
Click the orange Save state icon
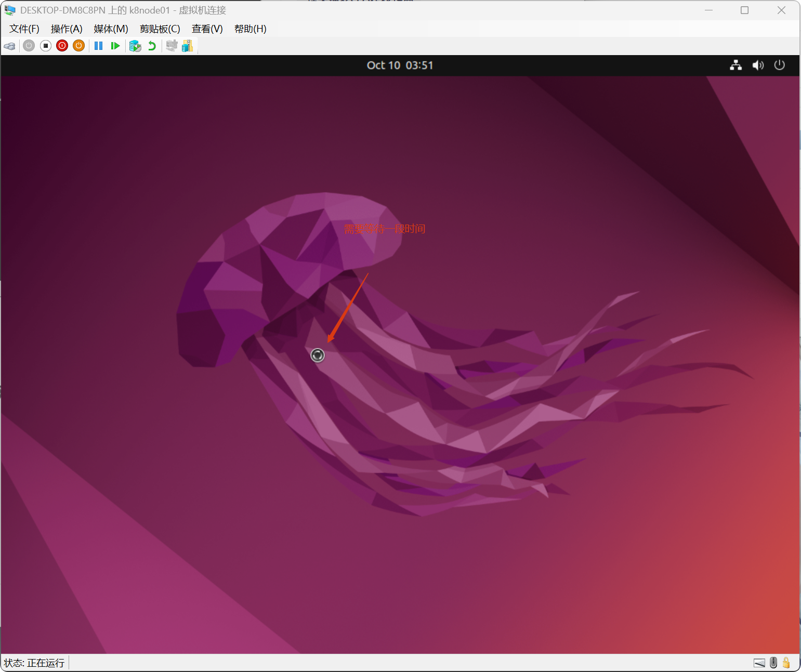(79, 46)
